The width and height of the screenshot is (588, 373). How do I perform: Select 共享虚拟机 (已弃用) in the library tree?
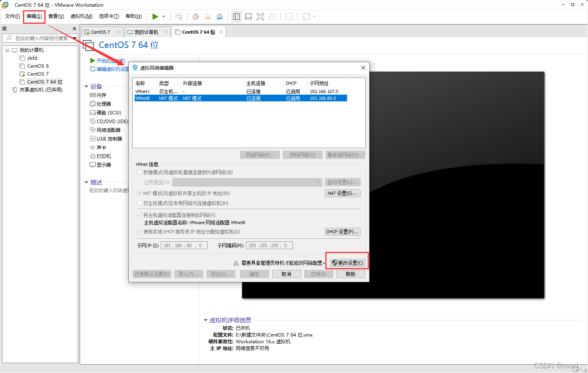41,90
